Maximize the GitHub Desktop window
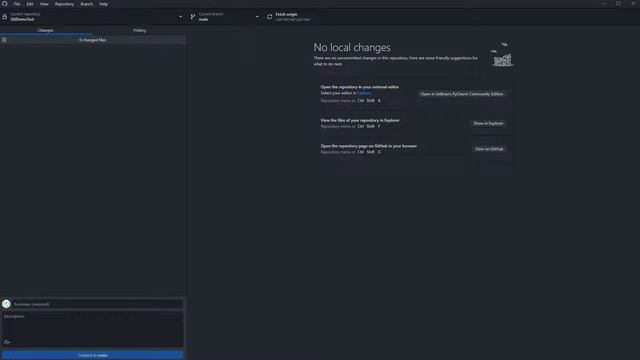The height and width of the screenshot is (360, 640). pyautogui.click(x=618, y=4)
